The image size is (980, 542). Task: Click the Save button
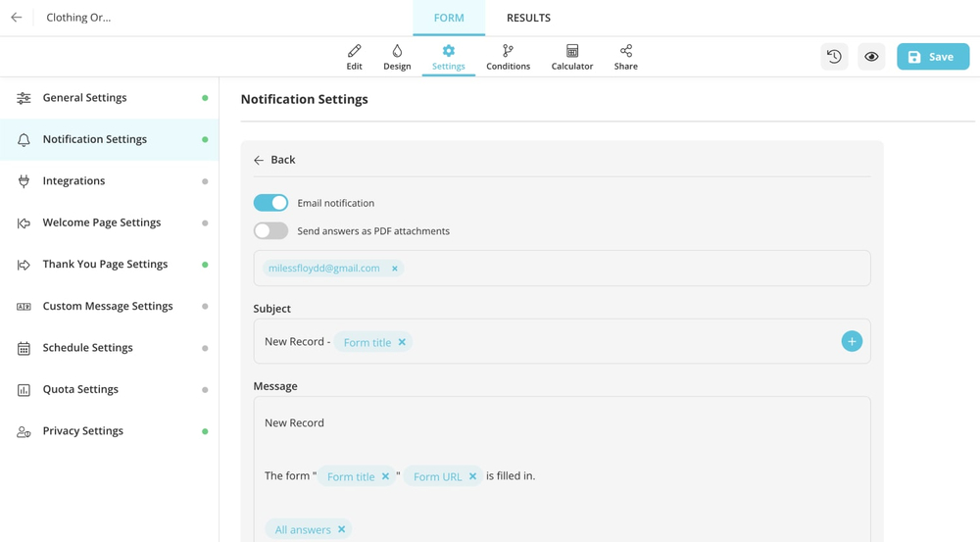[x=932, y=57]
